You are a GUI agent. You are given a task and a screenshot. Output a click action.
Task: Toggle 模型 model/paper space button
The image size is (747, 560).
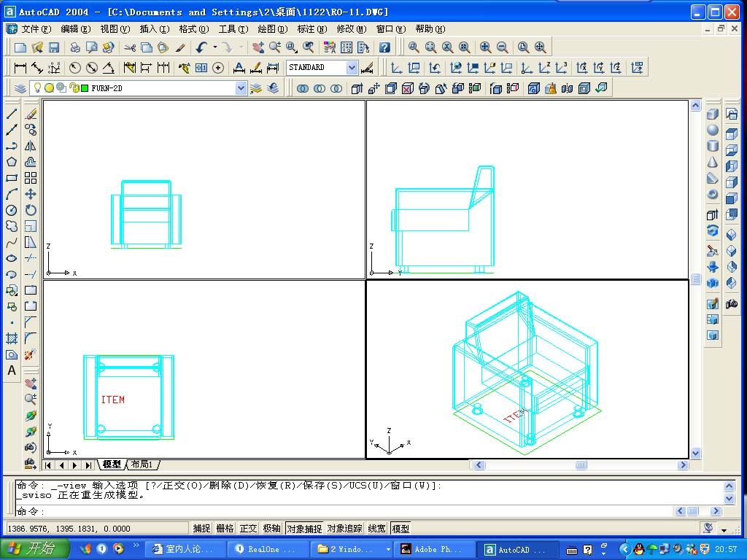pyautogui.click(x=400, y=529)
